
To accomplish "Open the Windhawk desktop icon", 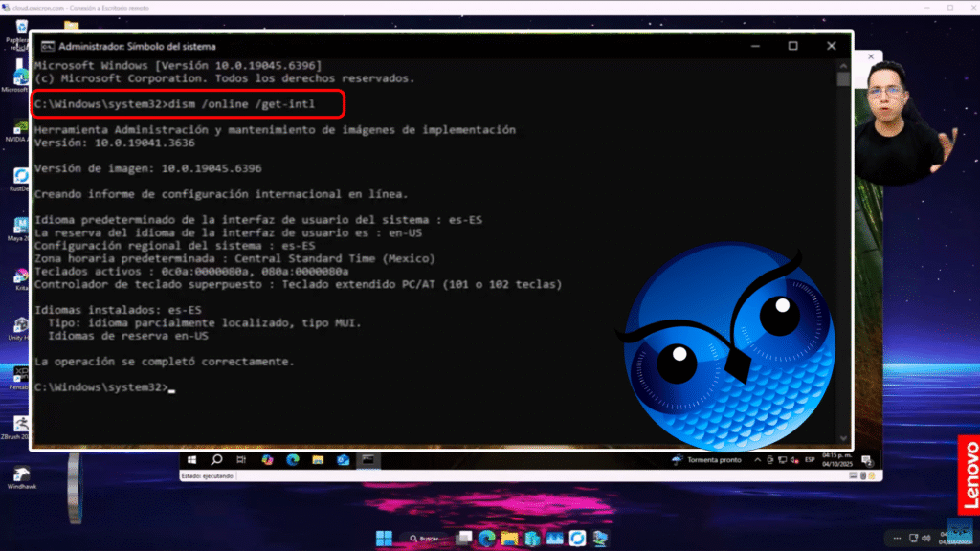I will [x=20, y=474].
